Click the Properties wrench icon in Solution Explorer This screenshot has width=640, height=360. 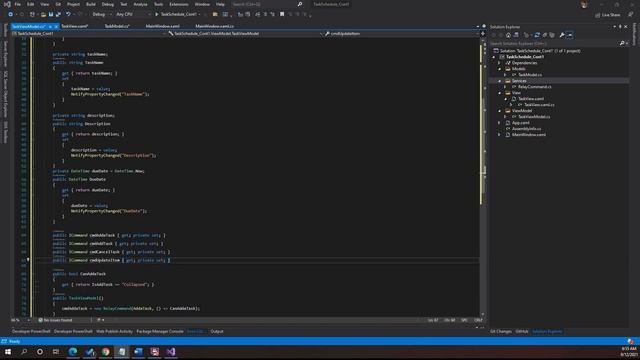[x=562, y=35]
